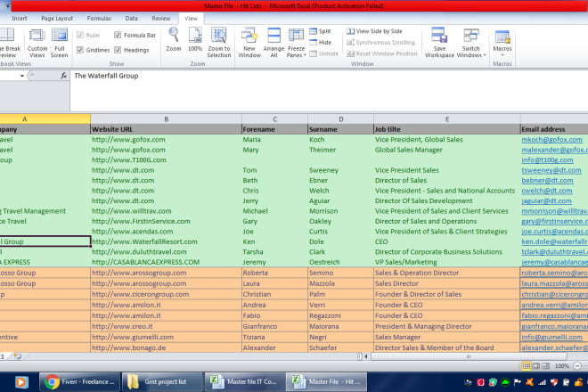588x392 pixels.
Task: Open Quick Access Toolbar customize dropdown
Action: (7, 6)
